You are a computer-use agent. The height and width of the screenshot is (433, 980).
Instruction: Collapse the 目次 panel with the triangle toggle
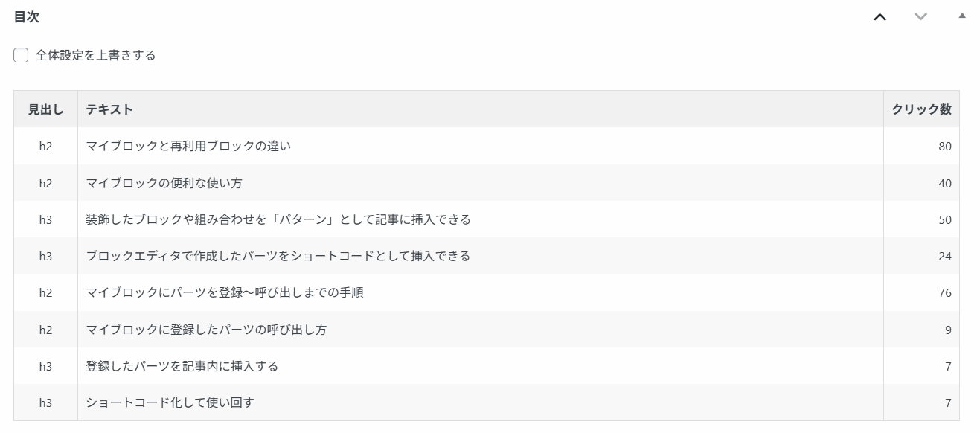point(961,16)
